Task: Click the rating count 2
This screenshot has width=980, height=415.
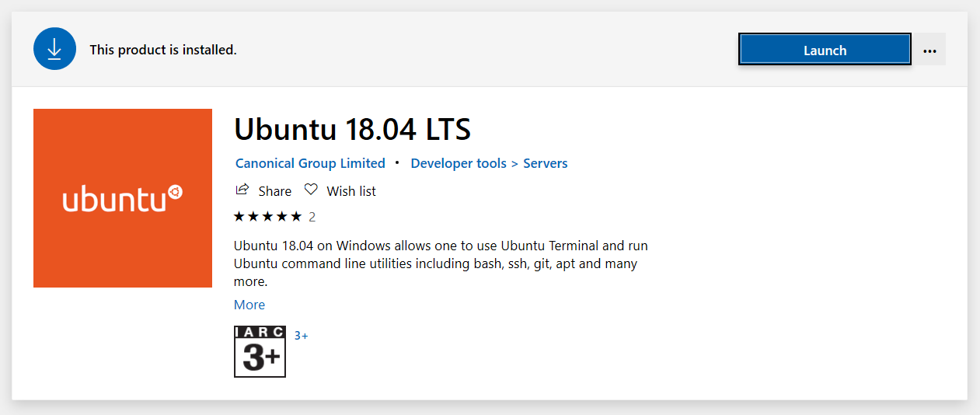Action: click(x=312, y=217)
